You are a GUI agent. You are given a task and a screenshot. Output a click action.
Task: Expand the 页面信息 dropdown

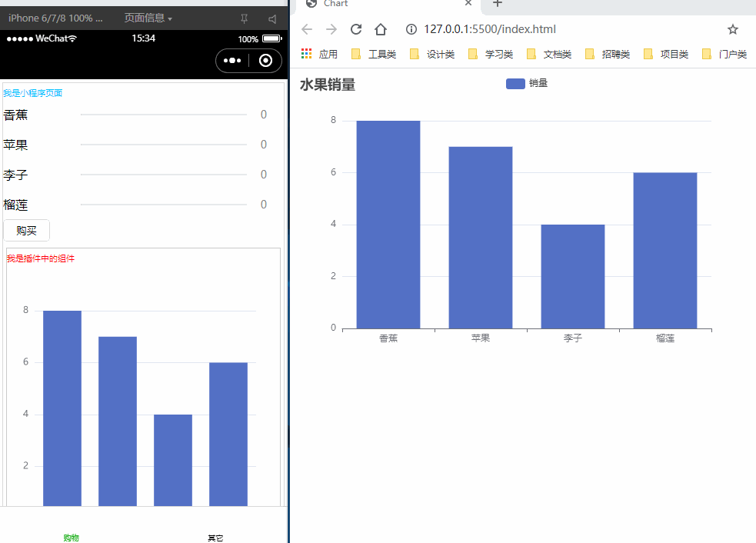[148, 18]
